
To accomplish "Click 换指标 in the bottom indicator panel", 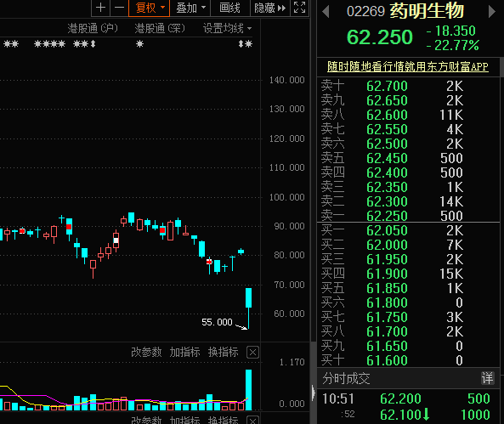I will pos(224,420).
